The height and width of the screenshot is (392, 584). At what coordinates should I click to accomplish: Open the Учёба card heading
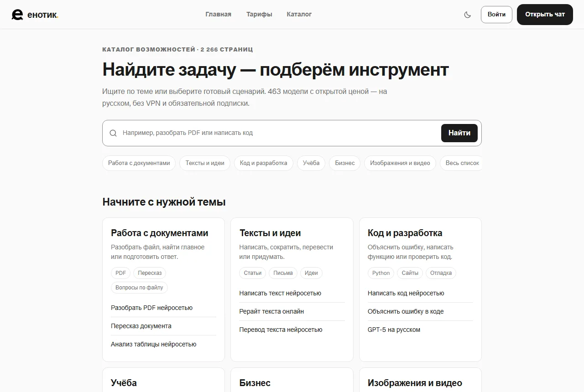point(124,383)
